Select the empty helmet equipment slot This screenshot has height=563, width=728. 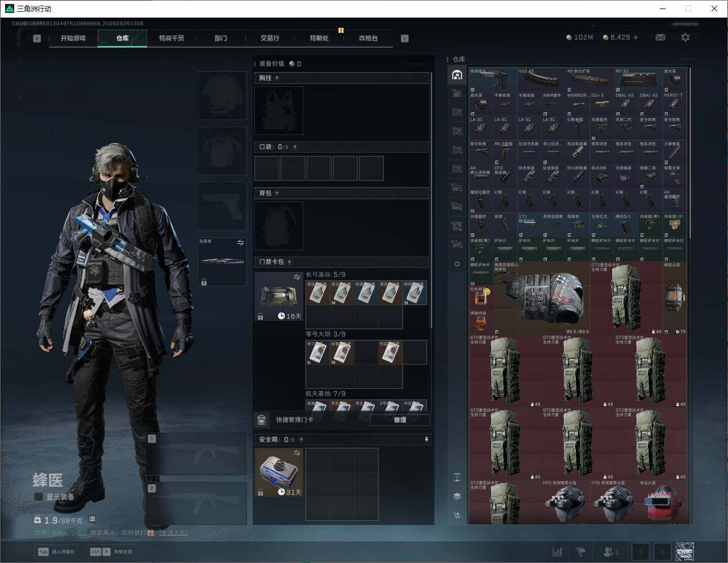[x=222, y=95]
